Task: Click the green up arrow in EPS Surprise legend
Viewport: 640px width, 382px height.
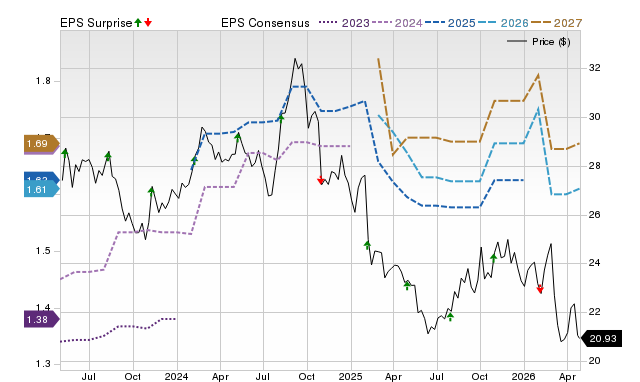Action: point(138,23)
